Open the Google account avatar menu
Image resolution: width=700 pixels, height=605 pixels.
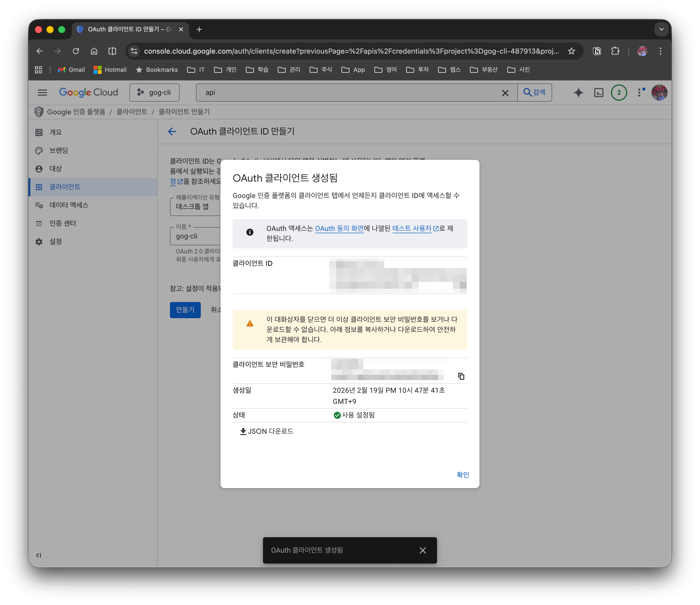click(x=659, y=93)
